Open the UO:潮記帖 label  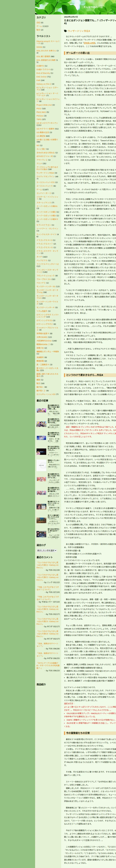tap(41, 136)
